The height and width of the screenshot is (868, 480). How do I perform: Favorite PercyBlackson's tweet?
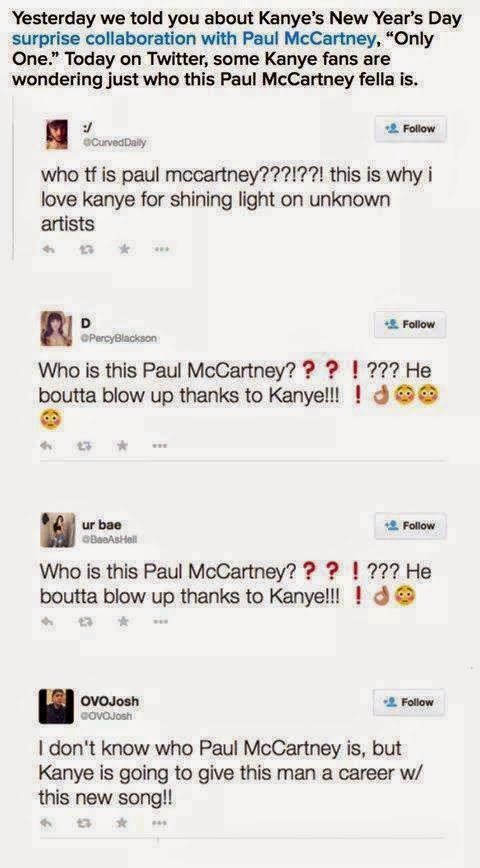(x=123, y=443)
